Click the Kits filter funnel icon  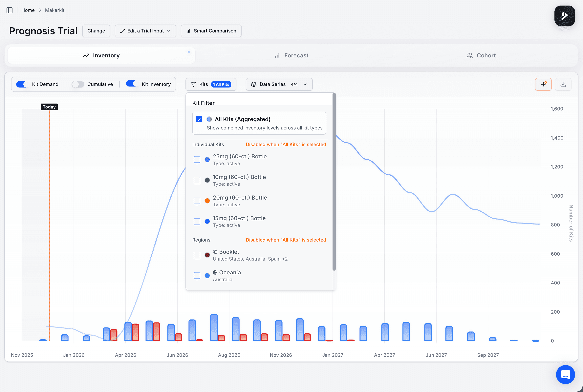click(x=193, y=85)
